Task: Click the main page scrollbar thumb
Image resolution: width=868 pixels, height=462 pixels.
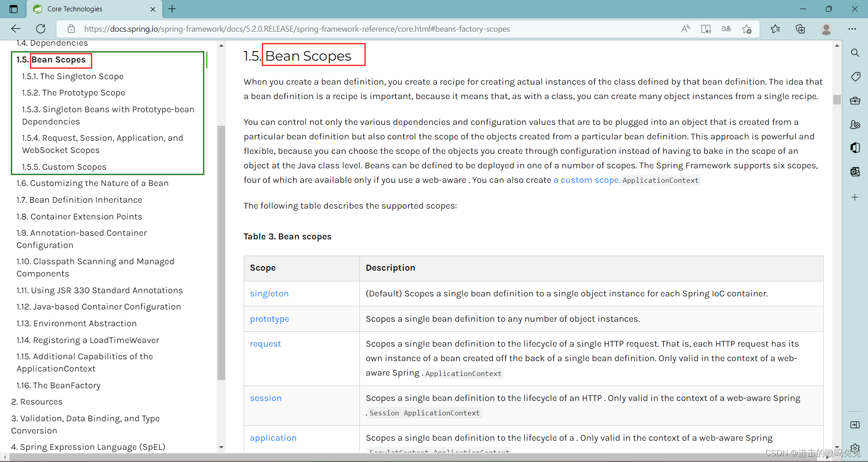Action: (837, 100)
